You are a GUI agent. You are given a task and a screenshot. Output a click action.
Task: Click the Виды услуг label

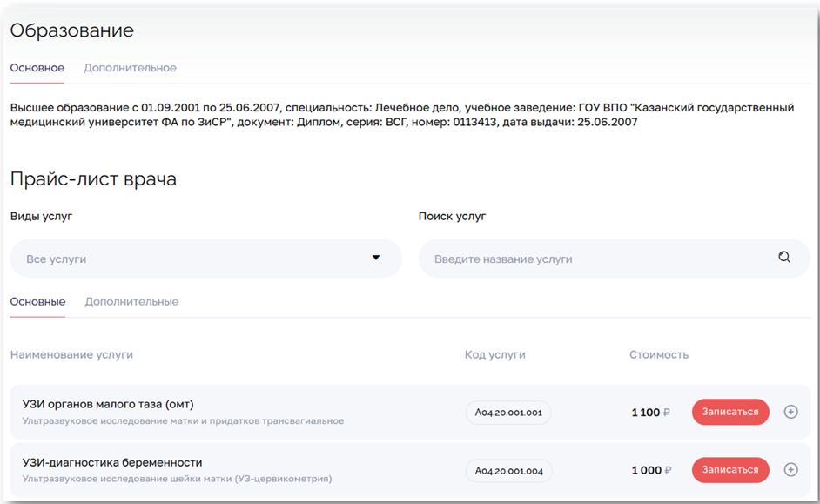coord(41,216)
